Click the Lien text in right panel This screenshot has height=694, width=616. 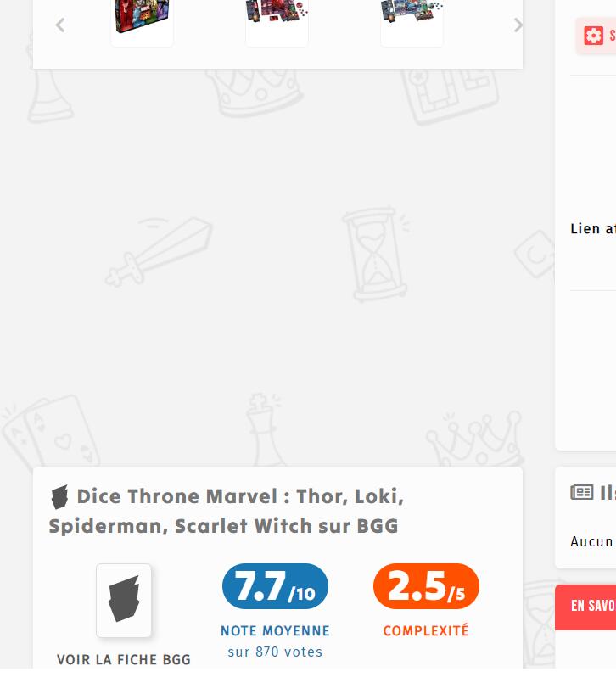click(585, 229)
